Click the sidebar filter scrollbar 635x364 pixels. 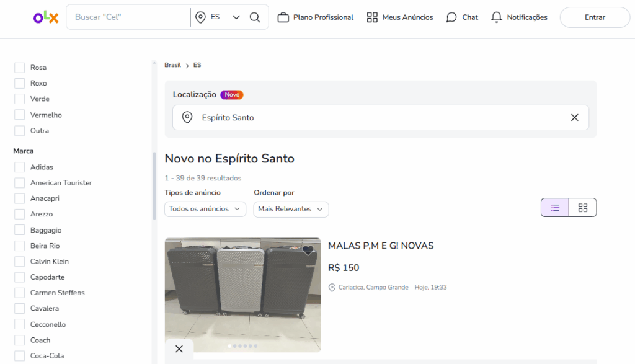tap(154, 186)
